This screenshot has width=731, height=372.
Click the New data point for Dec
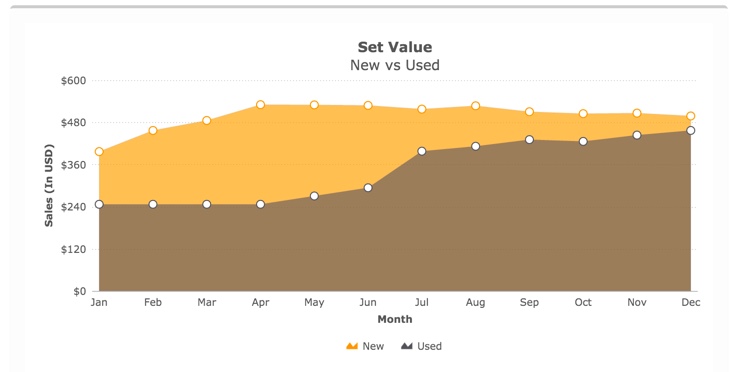[690, 116]
